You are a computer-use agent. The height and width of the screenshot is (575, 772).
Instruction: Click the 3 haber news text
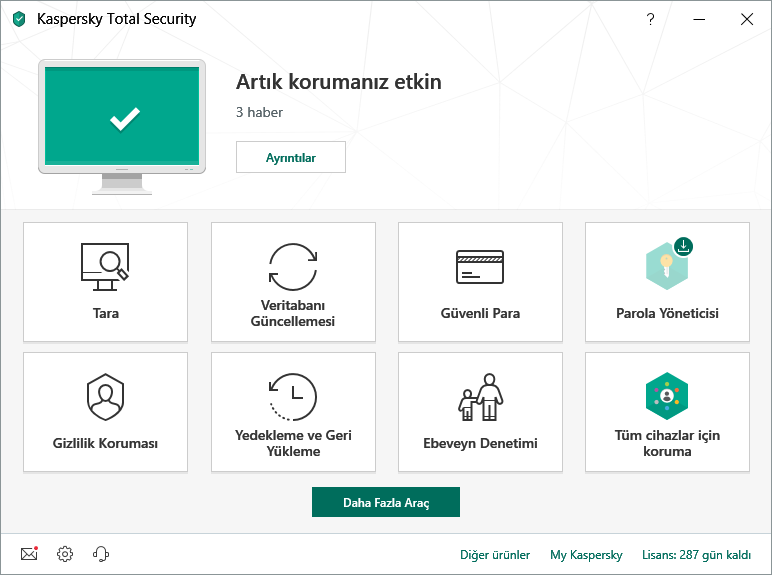coord(259,113)
